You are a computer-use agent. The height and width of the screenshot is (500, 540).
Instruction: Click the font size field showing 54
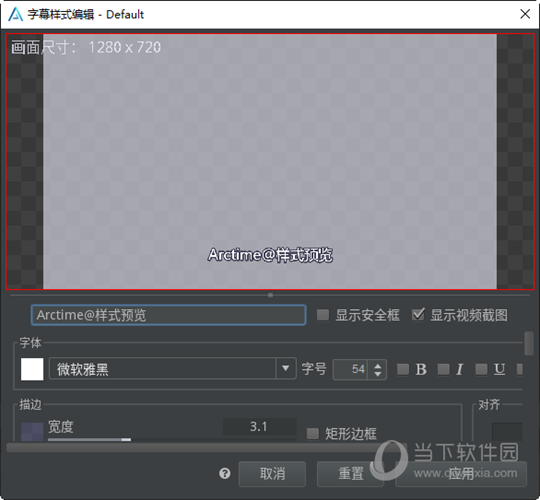point(351,369)
